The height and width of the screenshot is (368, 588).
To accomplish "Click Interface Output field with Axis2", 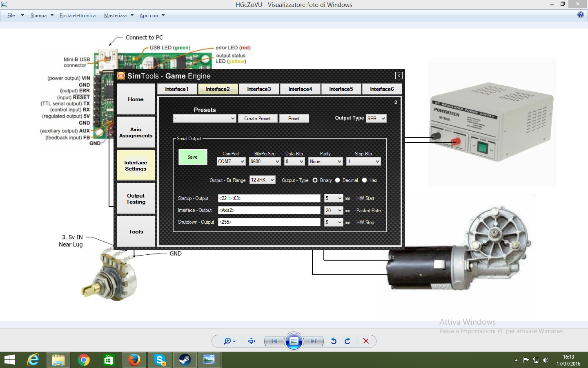I will tap(269, 210).
